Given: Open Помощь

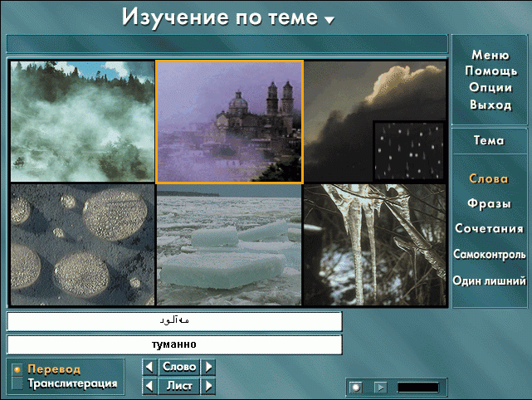Looking at the screenshot, I should point(491,71).
